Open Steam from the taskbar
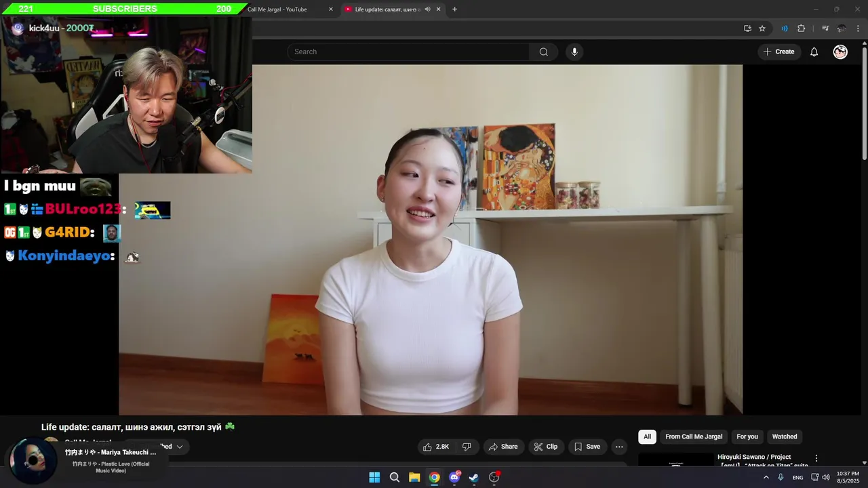 coord(474,477)
